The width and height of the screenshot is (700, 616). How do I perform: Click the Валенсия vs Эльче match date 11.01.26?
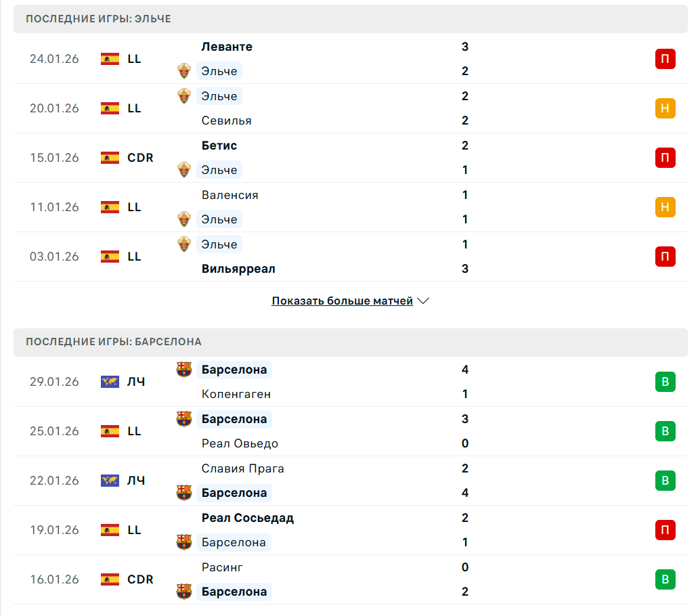pos(54,207)
